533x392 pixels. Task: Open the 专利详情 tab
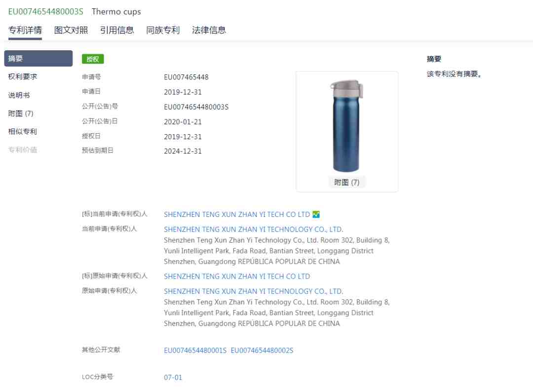(25, 30)
